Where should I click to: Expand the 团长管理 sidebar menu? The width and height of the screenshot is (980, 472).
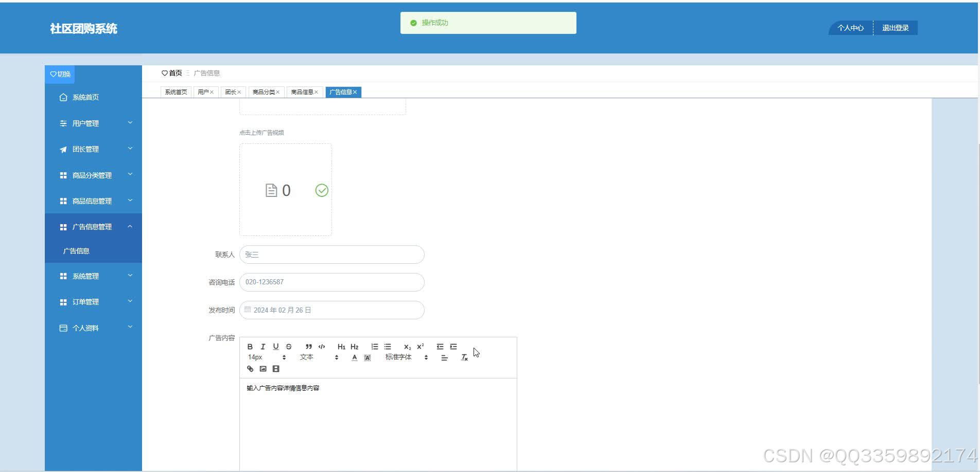93,149
